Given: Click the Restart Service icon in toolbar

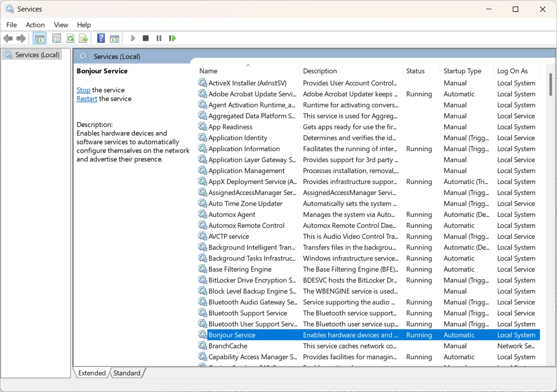Looking at the screenshot, I should [x=172, y=38].
